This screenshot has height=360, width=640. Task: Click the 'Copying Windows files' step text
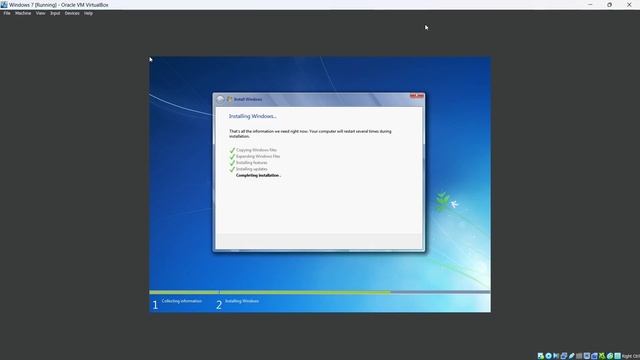[256, 150]
